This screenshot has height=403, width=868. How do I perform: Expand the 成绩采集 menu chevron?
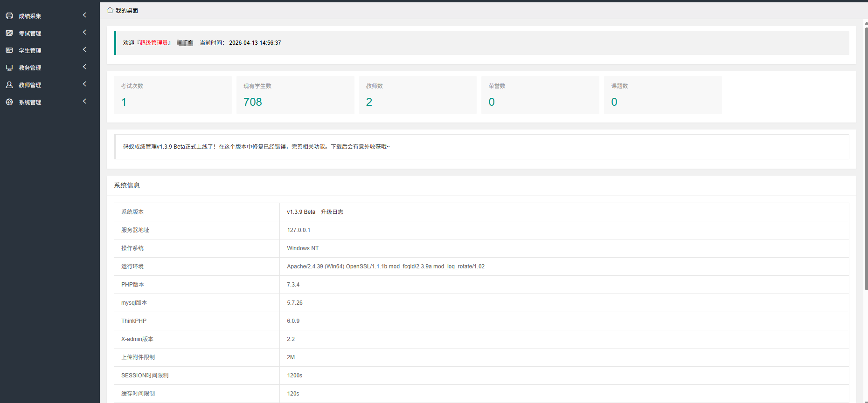point(84,15)
